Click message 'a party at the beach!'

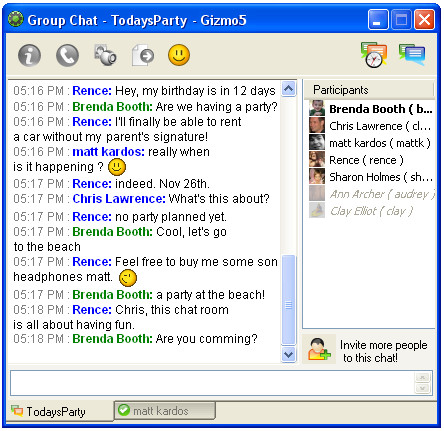click(210, 295)
